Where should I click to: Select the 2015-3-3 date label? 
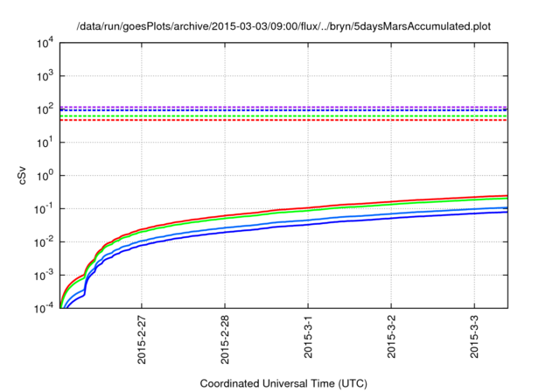pos(474,336)
